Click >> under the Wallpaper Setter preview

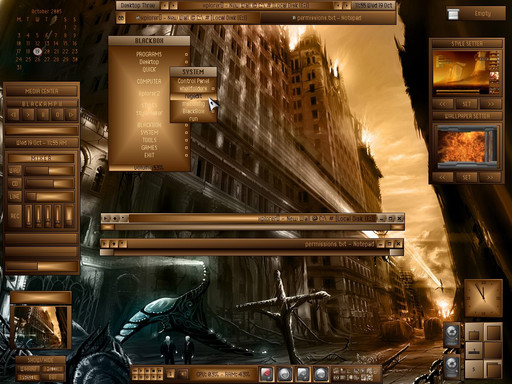pos(491,177)
